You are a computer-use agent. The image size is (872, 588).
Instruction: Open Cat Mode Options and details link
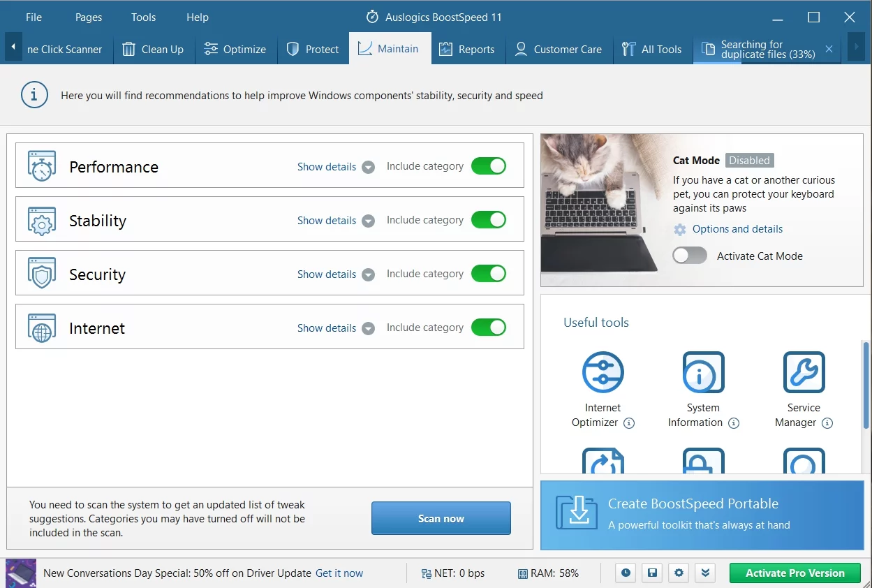click(x=737, y=229)
